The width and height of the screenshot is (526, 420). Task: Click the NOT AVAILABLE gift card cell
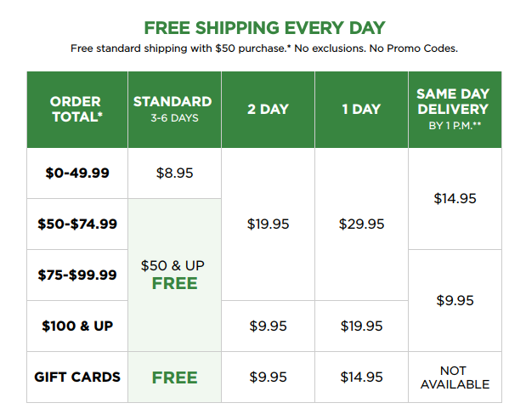click(x=455, y=377)
